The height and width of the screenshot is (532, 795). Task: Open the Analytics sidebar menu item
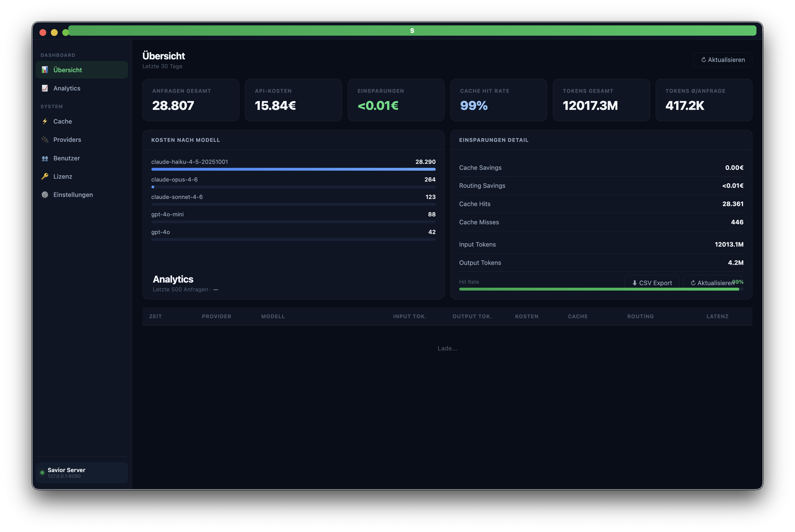(x=67, y=88)
